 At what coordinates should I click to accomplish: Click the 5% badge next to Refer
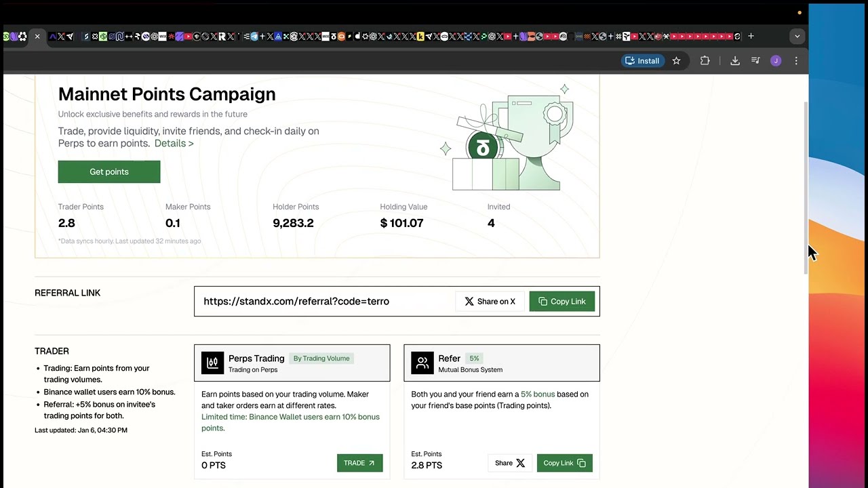click(474, 359)
